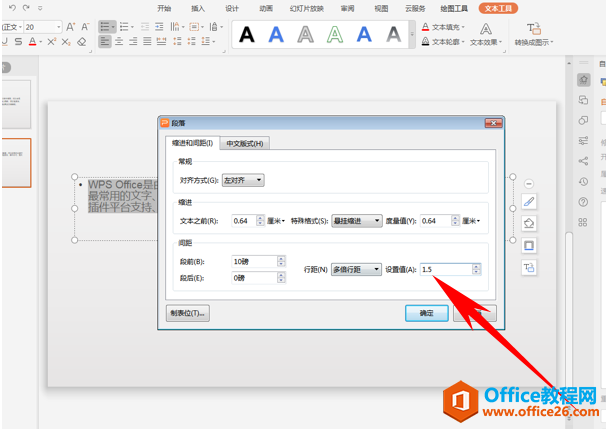Click the 度量值(Y) input field
Screen dimensions: 606x429
point(436,221)
